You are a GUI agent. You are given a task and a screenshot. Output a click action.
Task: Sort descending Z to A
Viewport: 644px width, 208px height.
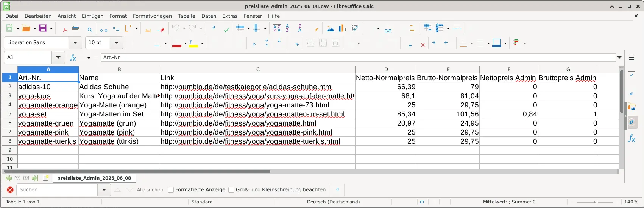point(299,28)
